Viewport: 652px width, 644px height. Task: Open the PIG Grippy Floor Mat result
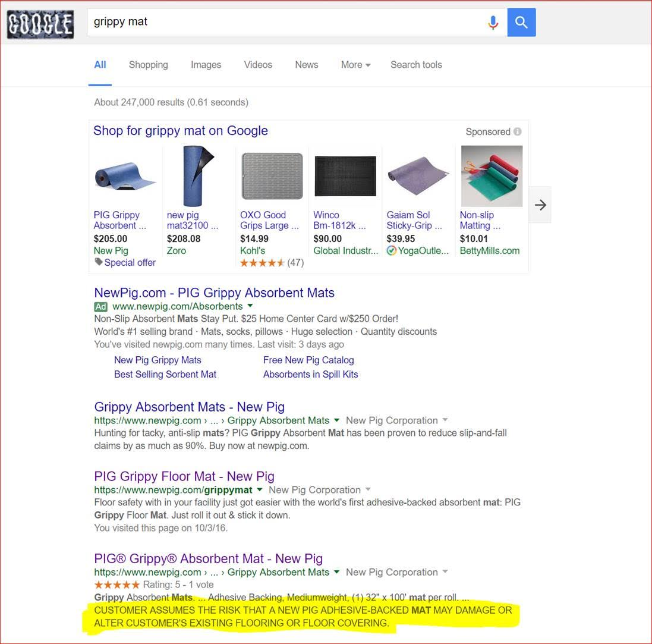click(x=184, y=476)
